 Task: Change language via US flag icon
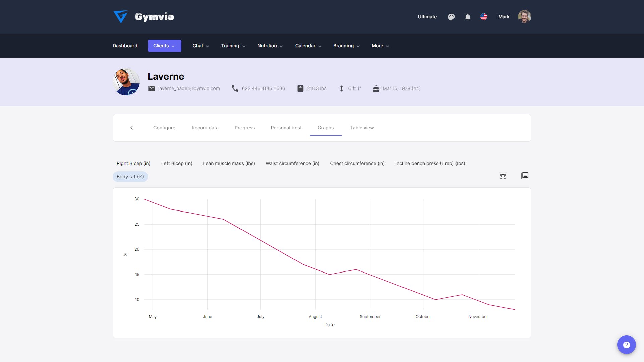[x=484, y=17]
